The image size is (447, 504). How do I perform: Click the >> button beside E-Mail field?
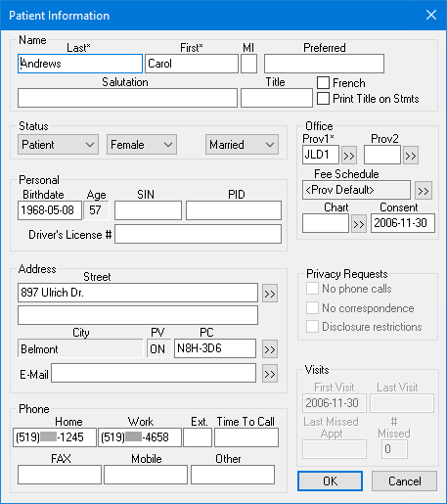tap(270, 374)
